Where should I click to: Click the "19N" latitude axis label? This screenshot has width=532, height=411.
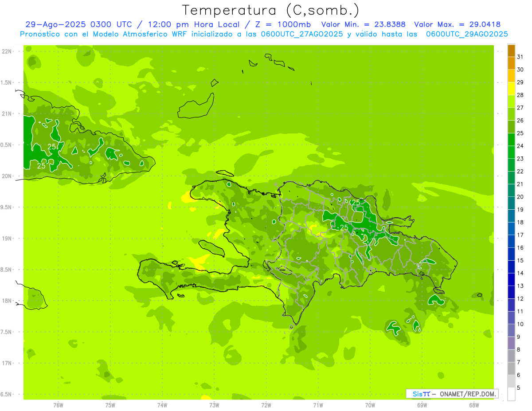8,239
